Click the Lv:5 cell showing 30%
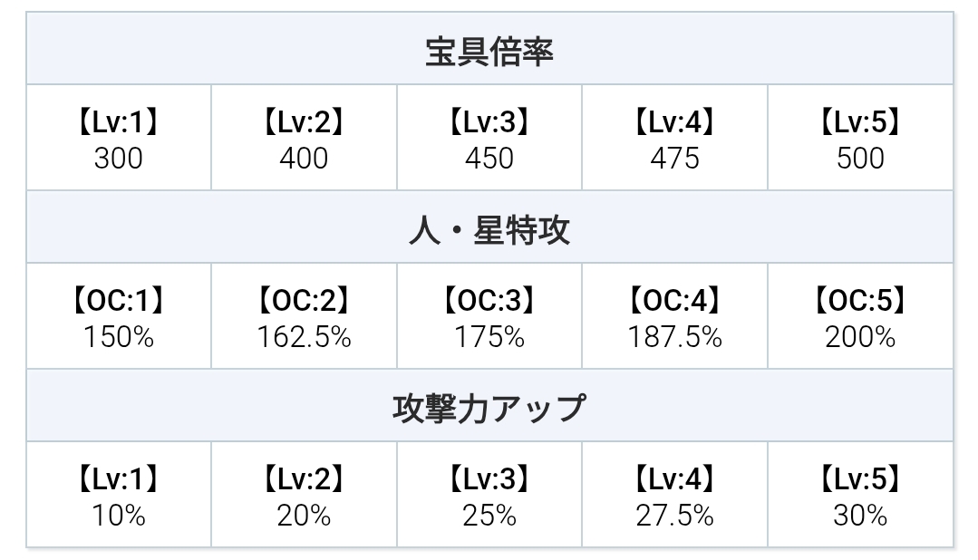 coord(860,497)
